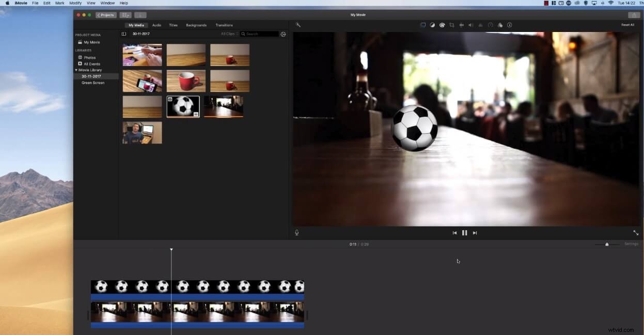
Task: Select the color balance tool
Action: (x=432, y=25)
